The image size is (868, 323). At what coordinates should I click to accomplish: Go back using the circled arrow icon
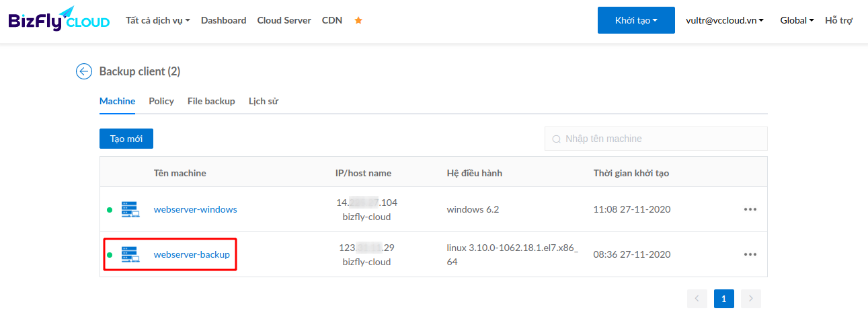click(x=84, y=71)
